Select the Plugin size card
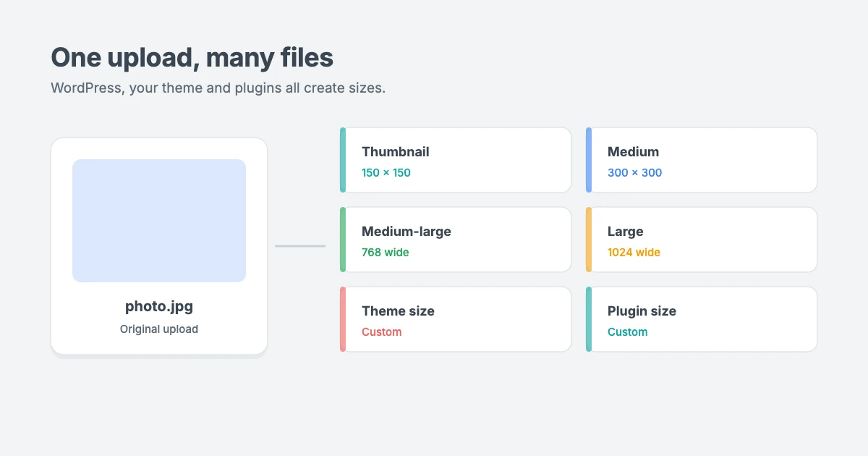This screenshot has width=868, height=456. coord(702,319)
